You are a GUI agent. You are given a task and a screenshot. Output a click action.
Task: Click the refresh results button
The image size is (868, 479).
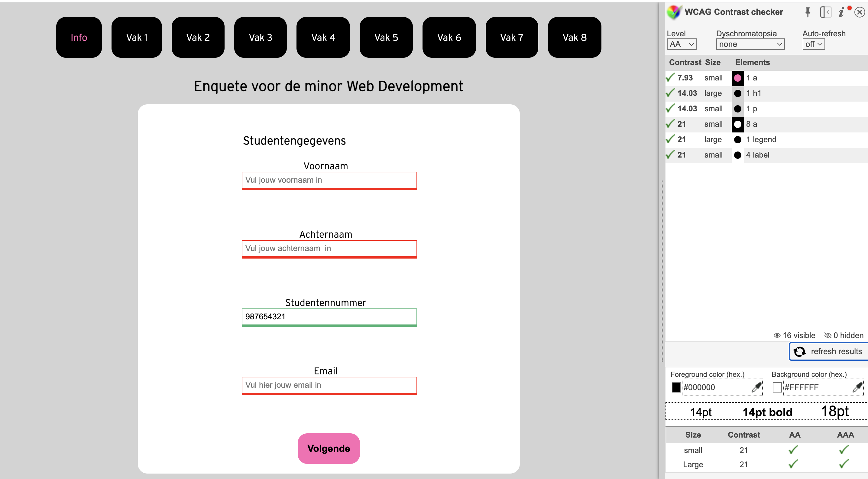[828, 351]
